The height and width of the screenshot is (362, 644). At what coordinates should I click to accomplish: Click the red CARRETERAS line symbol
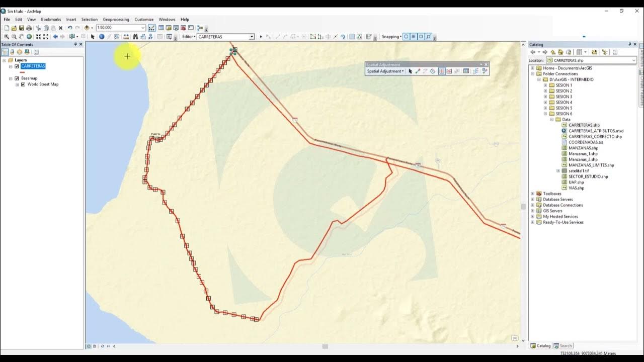tap(22, 72)
